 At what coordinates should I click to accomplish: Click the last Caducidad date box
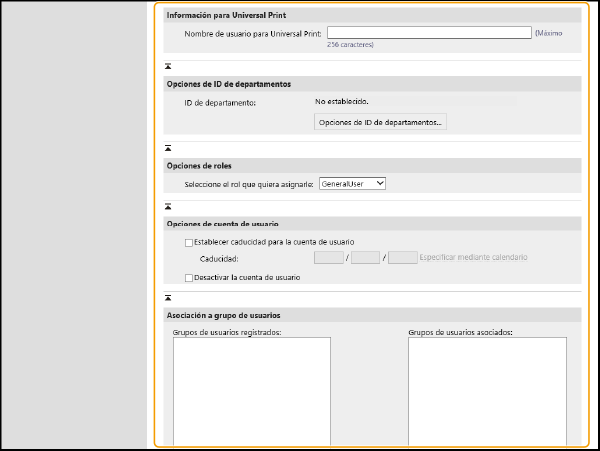pos(403,258)
